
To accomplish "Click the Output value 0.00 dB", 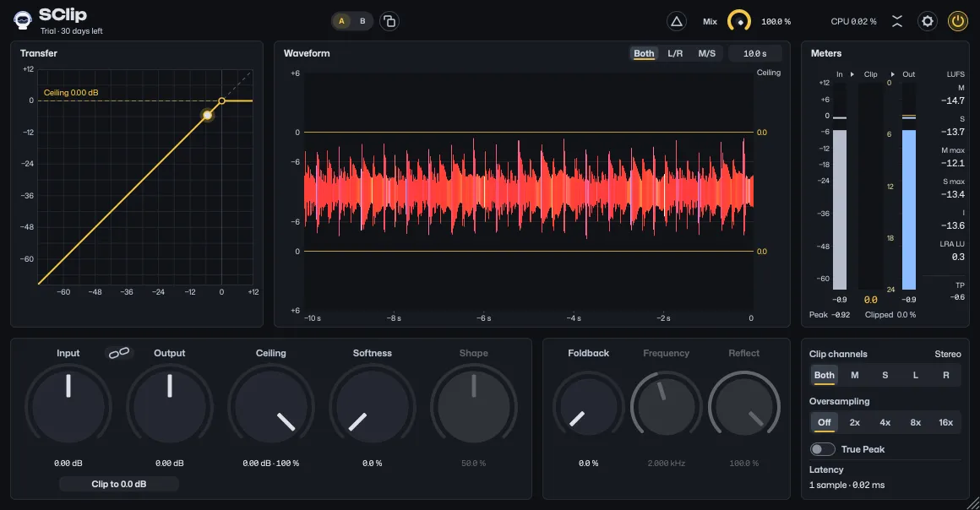I will (x=169, y=463).
